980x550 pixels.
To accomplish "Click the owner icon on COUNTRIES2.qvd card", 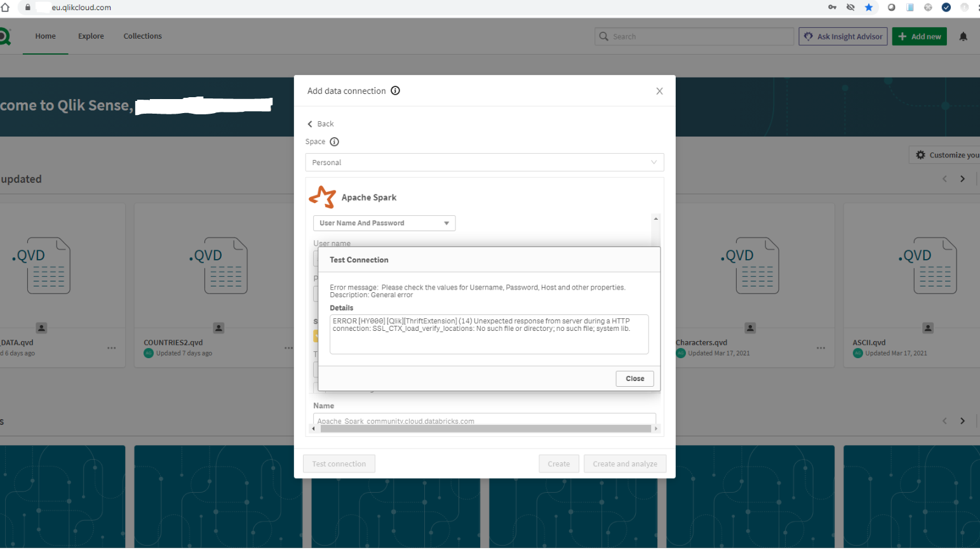I will (218, 328).
